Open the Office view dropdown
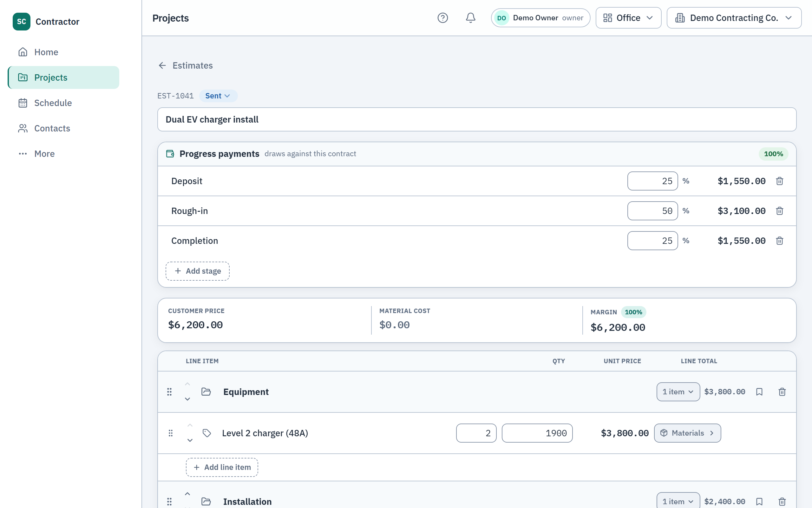The width and height of the screenshot is (812, 508). (x=628, y=18)
